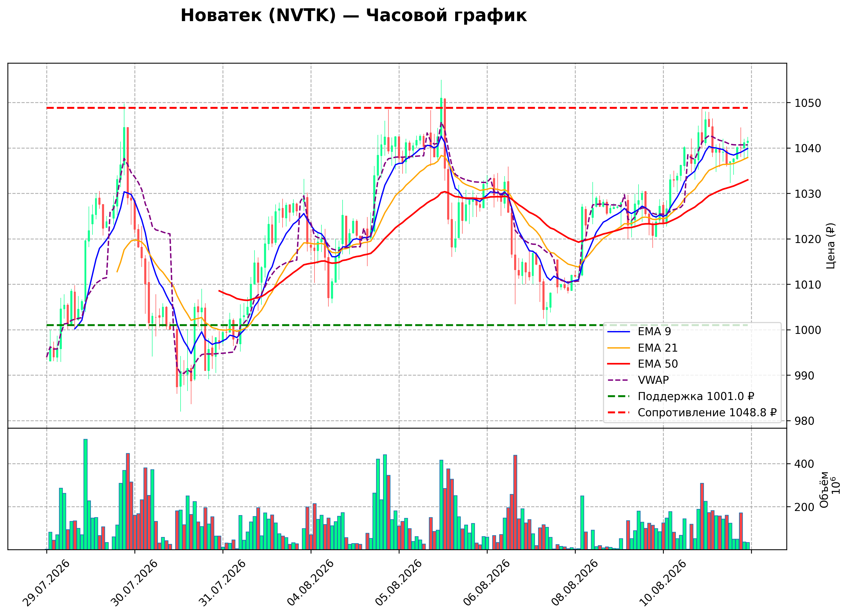This screenshot has height=616, width=850.
Task: Click the "Сопротивление 1048.8 ₽" legend label
Action: 707,413
